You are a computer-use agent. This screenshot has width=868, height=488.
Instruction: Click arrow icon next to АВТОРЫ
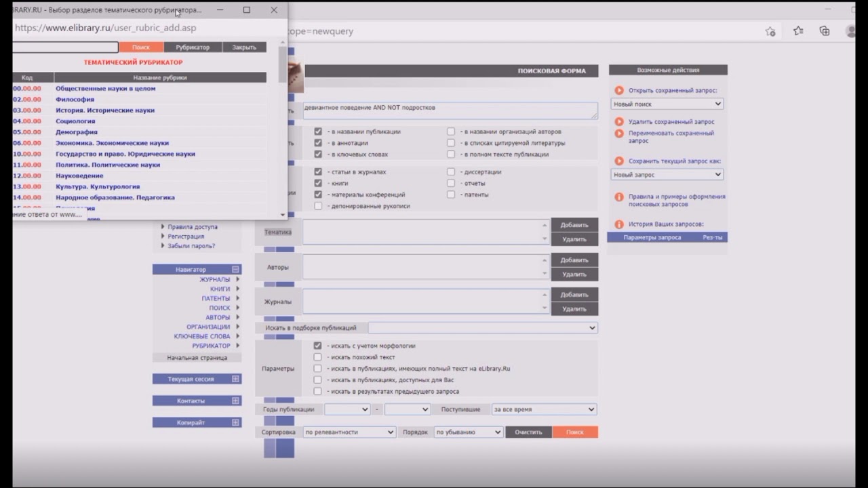point(237,317)
